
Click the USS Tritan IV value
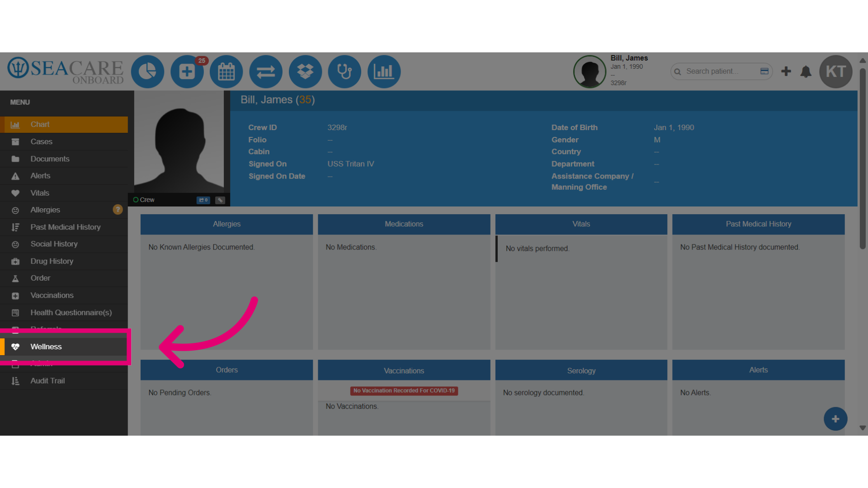(351, 164)
